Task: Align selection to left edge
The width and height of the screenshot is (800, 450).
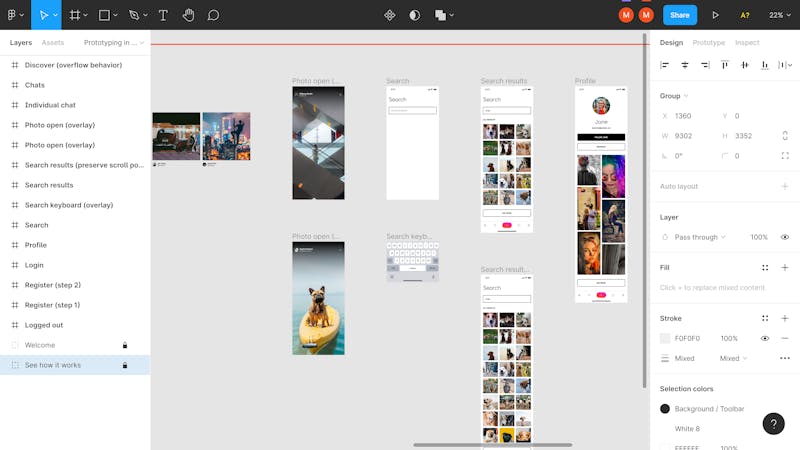Action: (x=664, y=65)
